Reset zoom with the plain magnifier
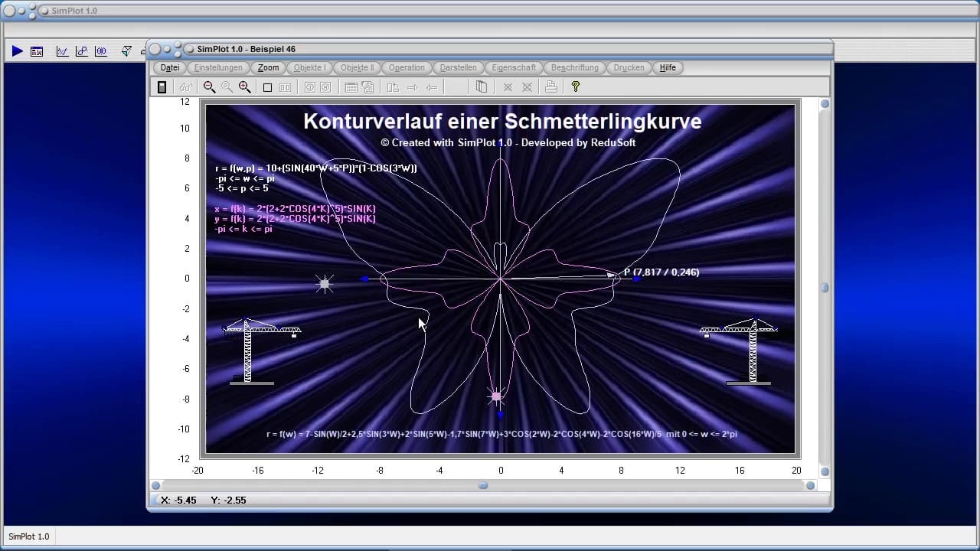The width and height of the screenshot is (980, 551). point(227,87)
